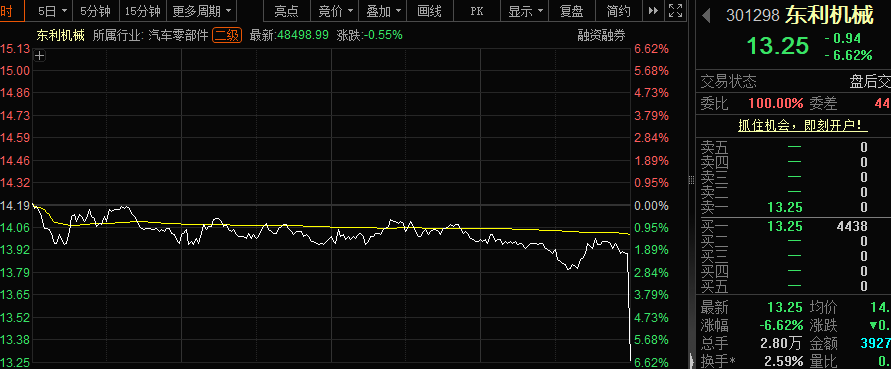Click the plus icon at chart corner
Image resolution: width=891 pixels, height=369 pixels.
pos(39,56)
